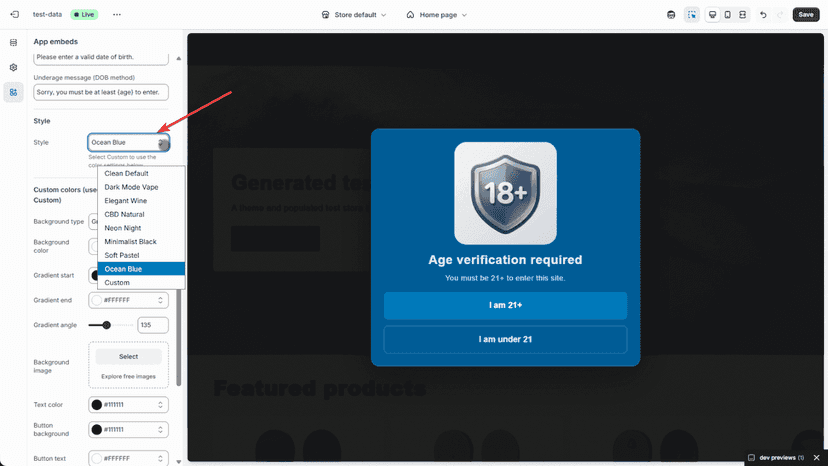Toggle the inspector selection icon

(691, 15)
